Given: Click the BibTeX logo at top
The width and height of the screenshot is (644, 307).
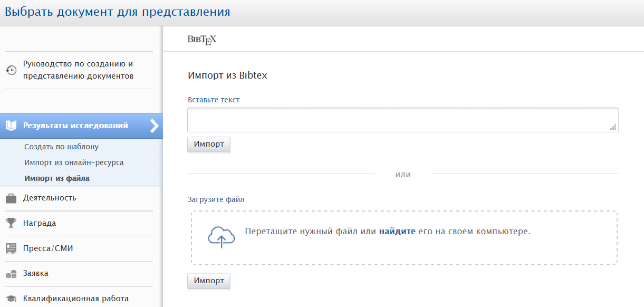Looking at the screenshot, I should coord(202,40).
